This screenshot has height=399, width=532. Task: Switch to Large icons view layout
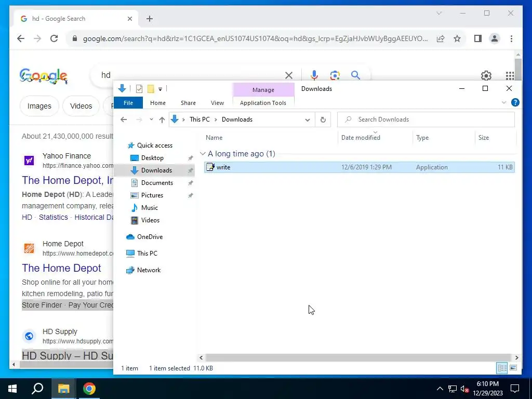(x=513, y=368)
